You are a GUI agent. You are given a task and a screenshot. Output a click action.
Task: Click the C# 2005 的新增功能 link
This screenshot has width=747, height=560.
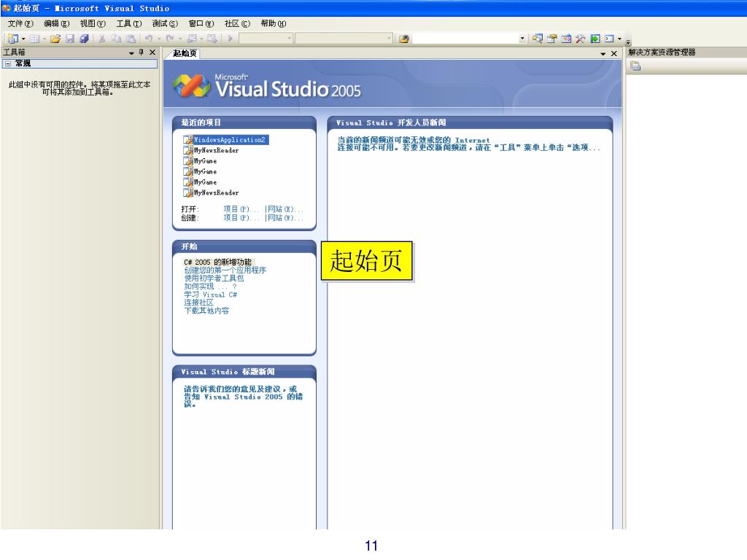pos(217,262)
